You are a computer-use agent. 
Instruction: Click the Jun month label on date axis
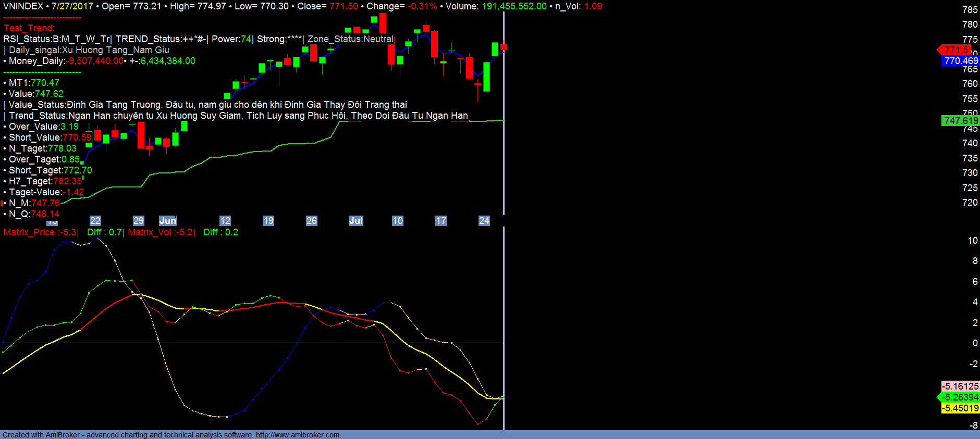168,221
